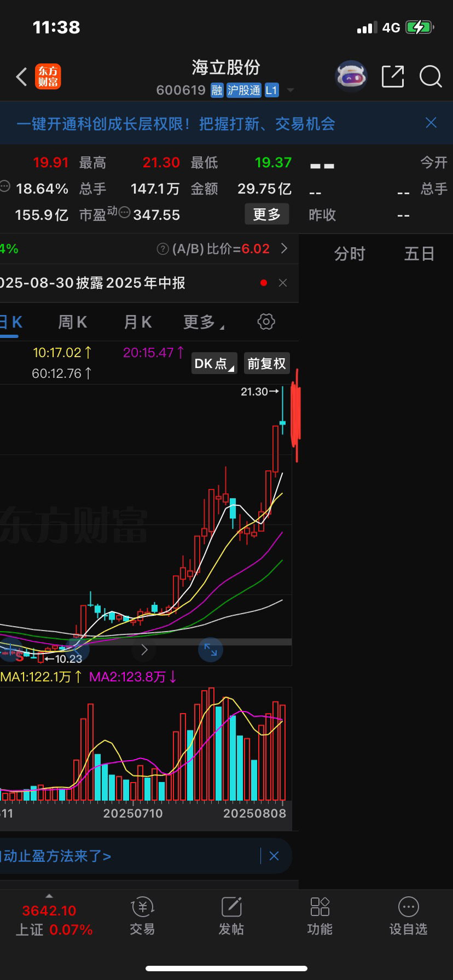Click the 20250808 date label
This screenshot has height=980, width=453.
coord(254,813)
